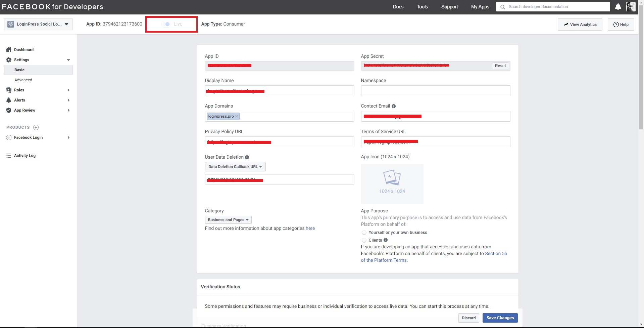
Task: Add a product with the plus icon
Action: 36,127
